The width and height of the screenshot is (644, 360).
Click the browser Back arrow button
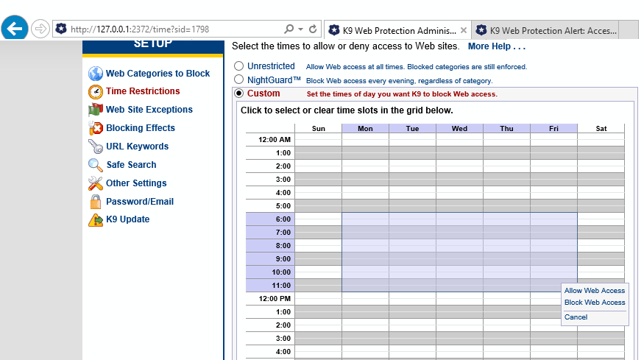pos(15,29)
